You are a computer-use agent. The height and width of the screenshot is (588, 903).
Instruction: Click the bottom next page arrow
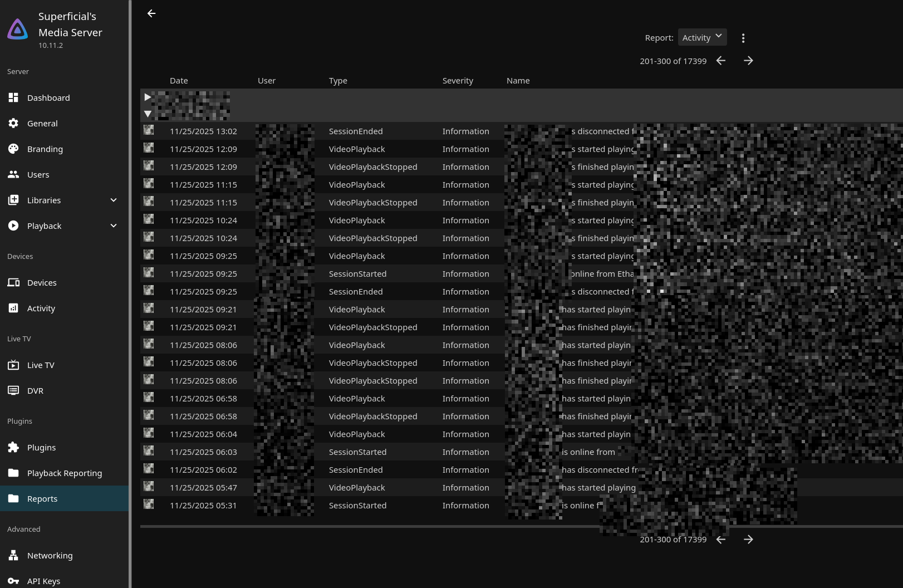pos(748,540)
